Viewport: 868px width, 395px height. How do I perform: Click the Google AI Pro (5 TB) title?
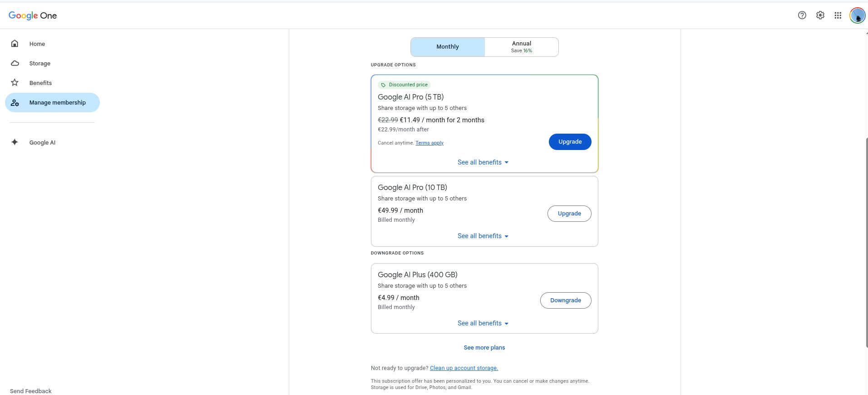coord(411,97)
